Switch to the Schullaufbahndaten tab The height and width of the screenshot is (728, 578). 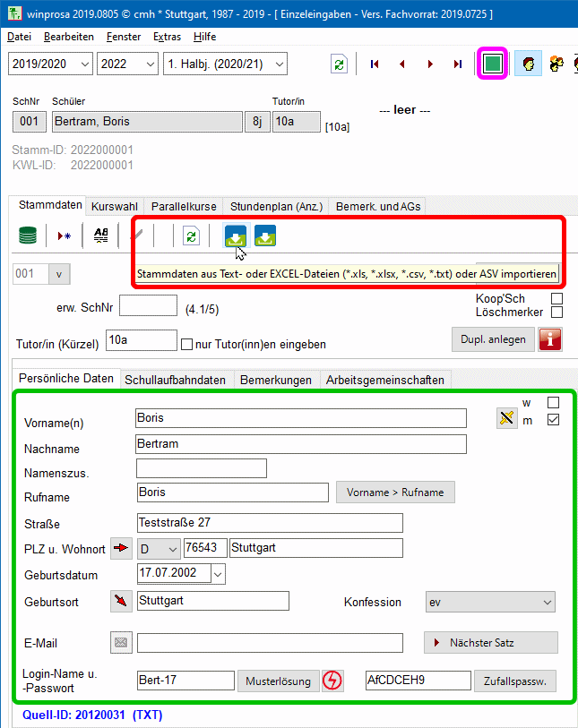[x=175, y=380]
